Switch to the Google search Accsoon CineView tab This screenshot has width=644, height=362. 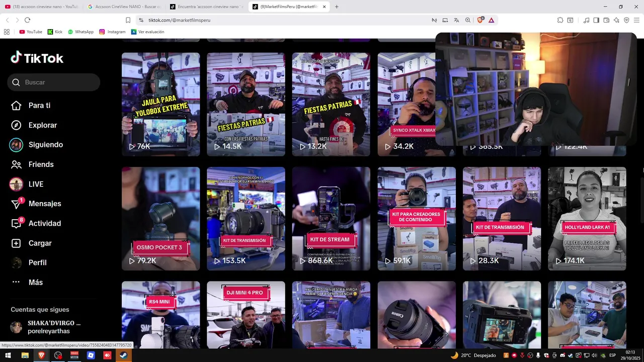point(124,7)
